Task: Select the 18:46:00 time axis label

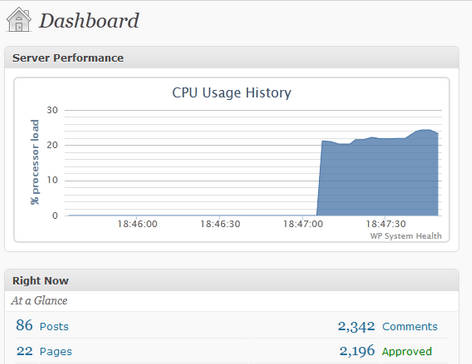Action: pyautogui.click(x=137, y=224)
